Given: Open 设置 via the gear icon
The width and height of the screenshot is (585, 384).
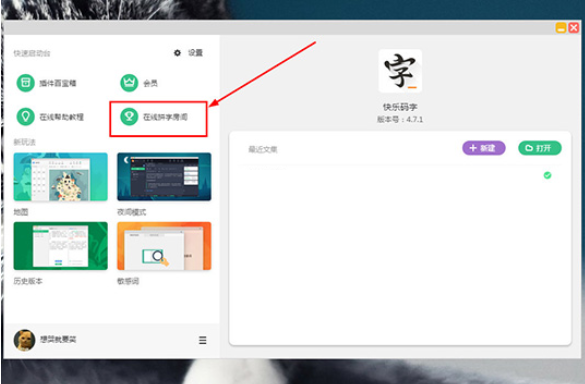Looking at the screenshot, I should pyautogui.click(x=177, y=53).
